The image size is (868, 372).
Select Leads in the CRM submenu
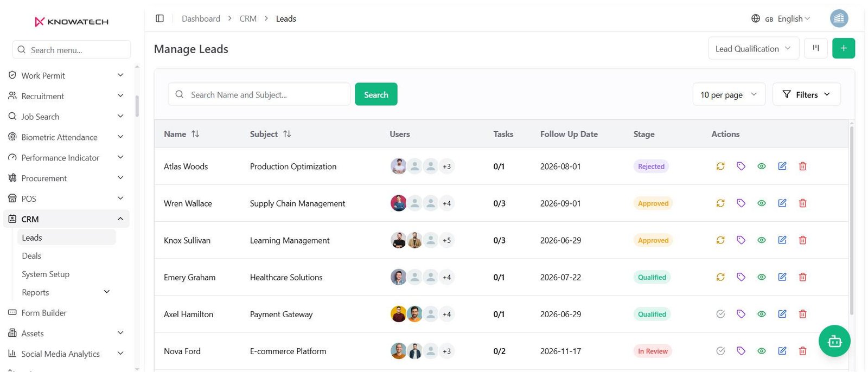tap(66, 238)
